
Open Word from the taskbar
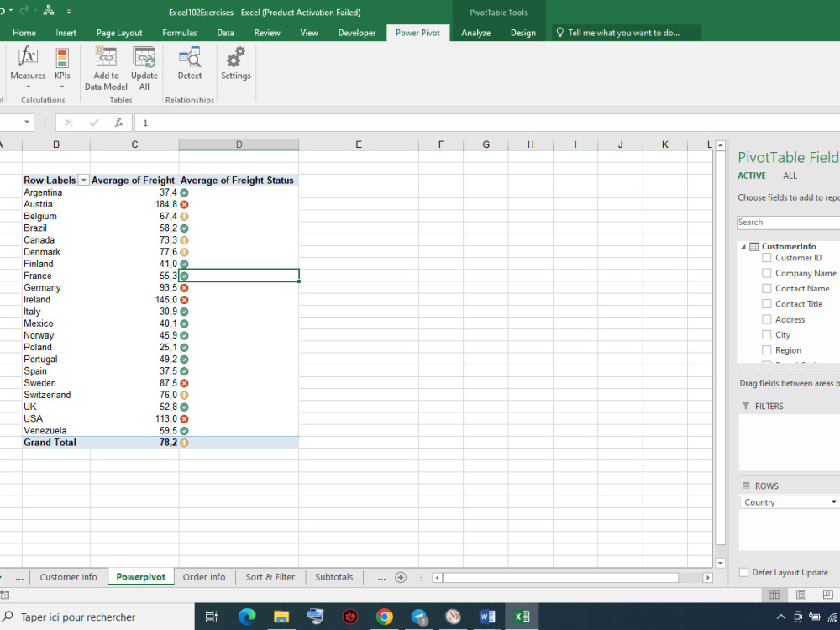(487, 617)
